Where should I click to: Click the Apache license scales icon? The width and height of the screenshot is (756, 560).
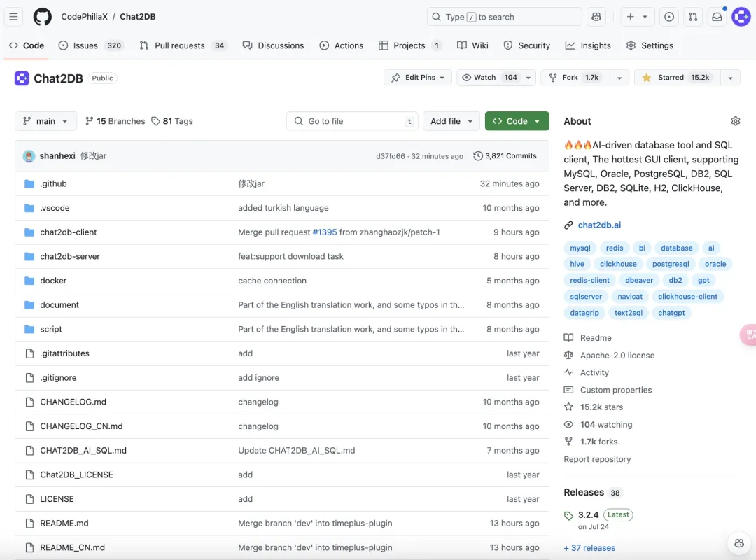(x=568, y=355)
